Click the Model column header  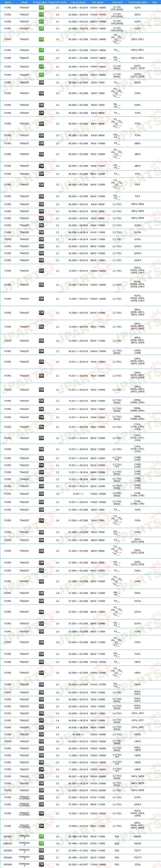click(x=24, y=2)
